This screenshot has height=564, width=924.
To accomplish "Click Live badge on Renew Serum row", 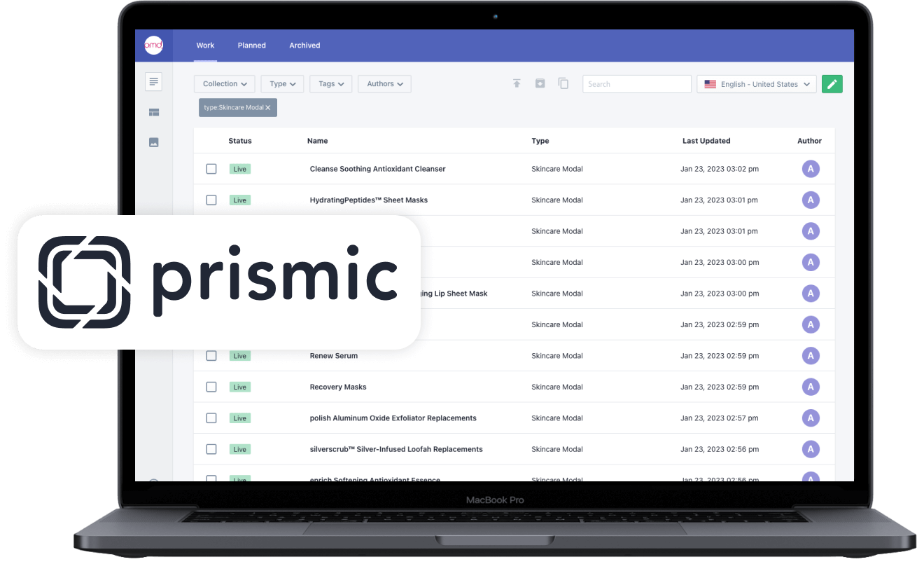I will tap(240, 356).
